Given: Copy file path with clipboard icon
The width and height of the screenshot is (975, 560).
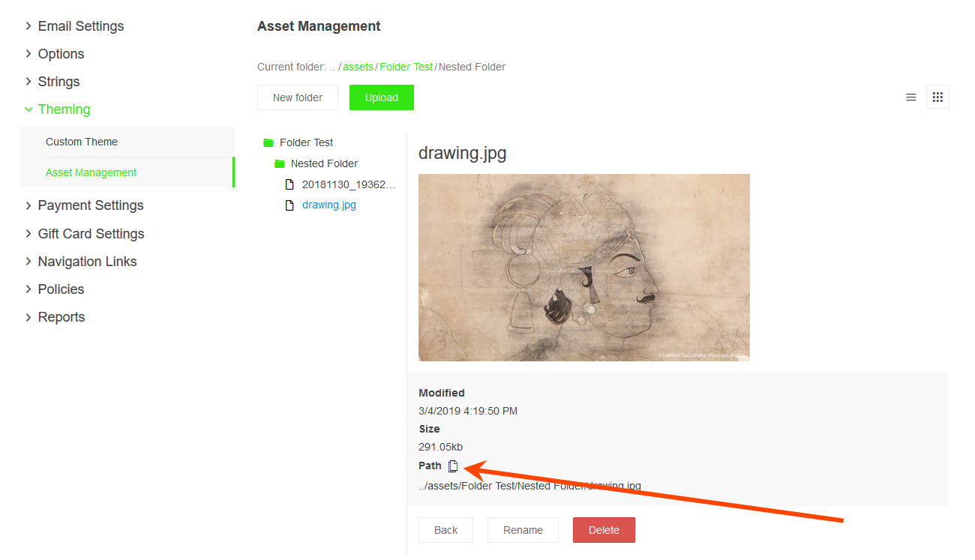Looking at the screenshot, I should 453,466.
